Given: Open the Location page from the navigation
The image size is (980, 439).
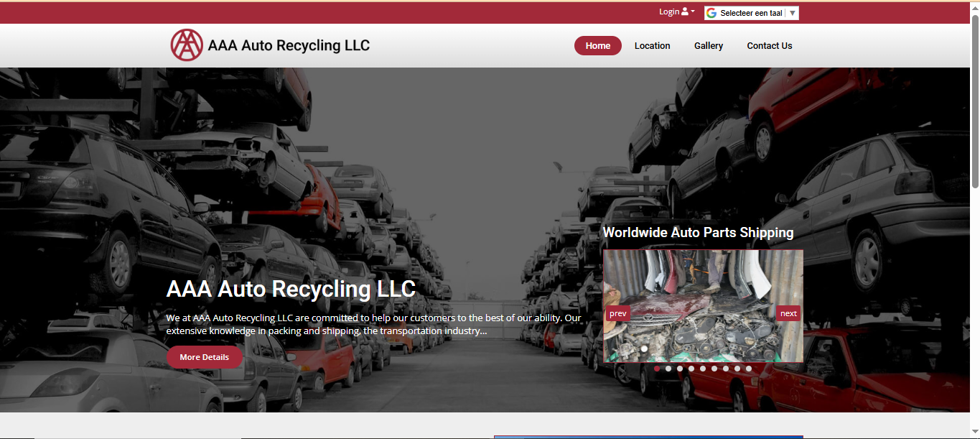Looking at the screenshot, I should coord(652,46).
